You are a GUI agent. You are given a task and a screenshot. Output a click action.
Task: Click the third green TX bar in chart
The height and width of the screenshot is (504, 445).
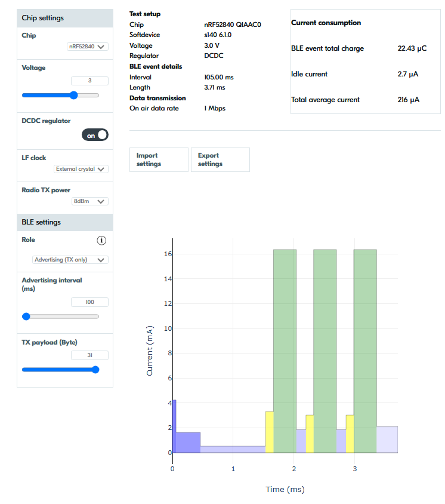[x=365, y=351]
